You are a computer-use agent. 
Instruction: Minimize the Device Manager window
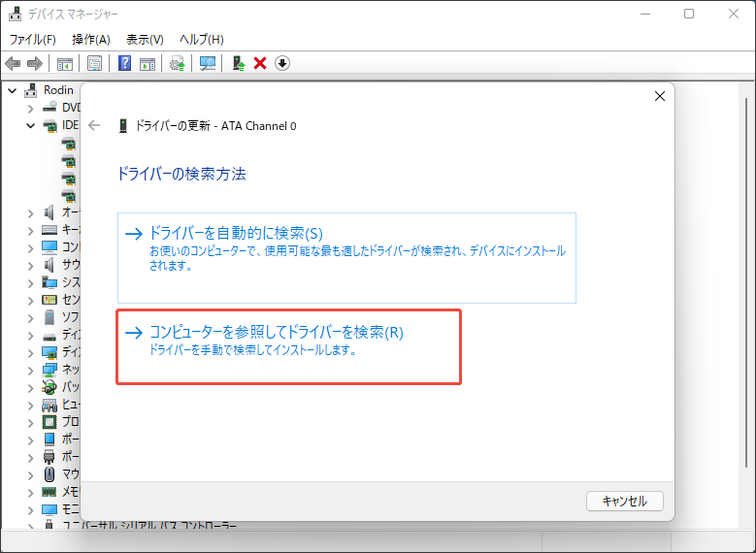tap(645, 14)
